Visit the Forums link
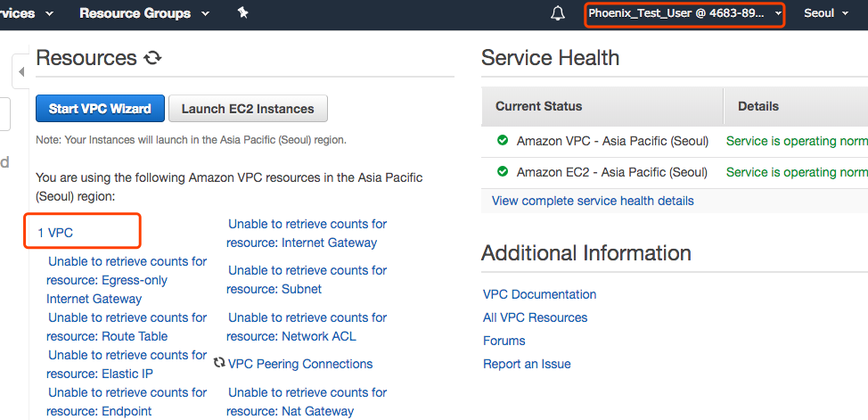868x420 pixels. click(x=504, y=341)
